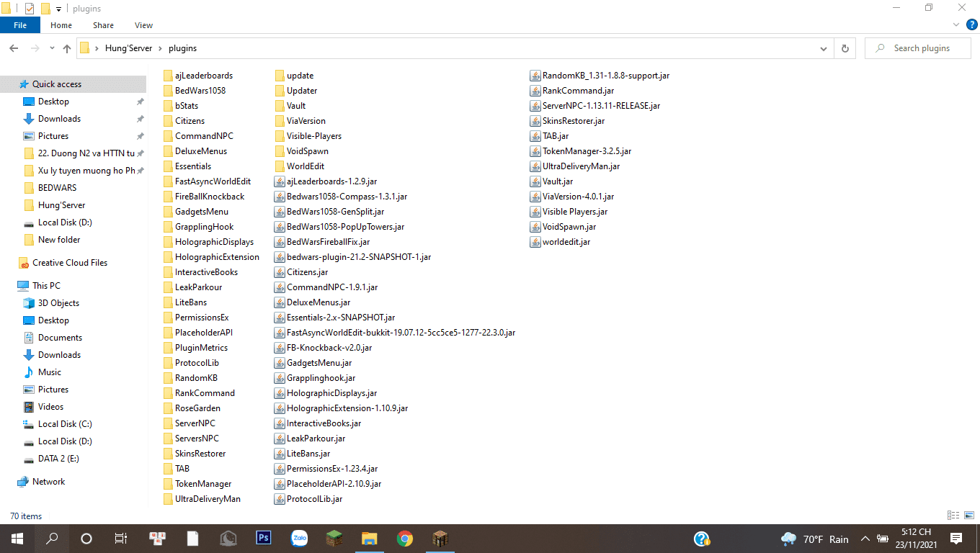980x553 pixels.
Task: Open the File menu tab
Action: [x=20, y=25]
